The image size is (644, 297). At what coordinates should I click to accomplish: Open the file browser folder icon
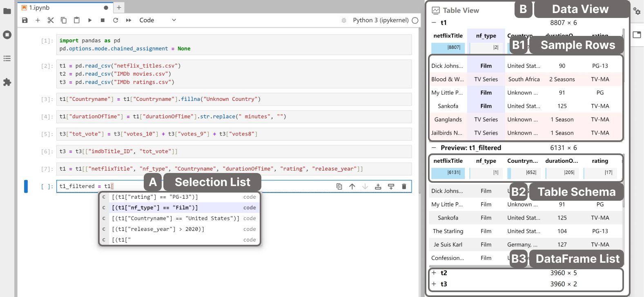tap(7, 11)
